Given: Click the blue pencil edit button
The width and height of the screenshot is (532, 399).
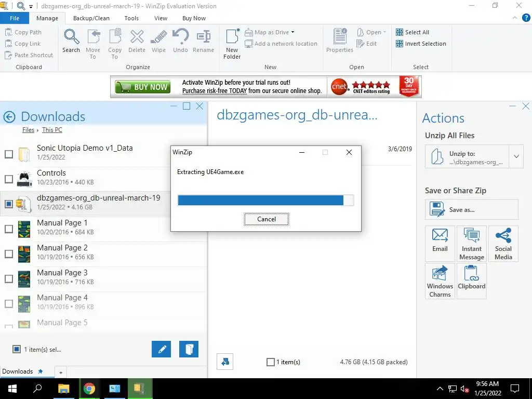Looking at the screenshot, I should tap(161, 349).
